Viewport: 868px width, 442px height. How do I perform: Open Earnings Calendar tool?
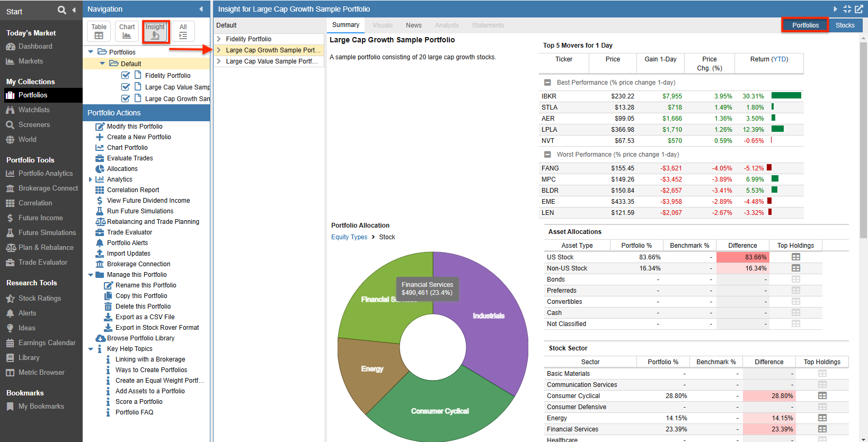point(47,343)
